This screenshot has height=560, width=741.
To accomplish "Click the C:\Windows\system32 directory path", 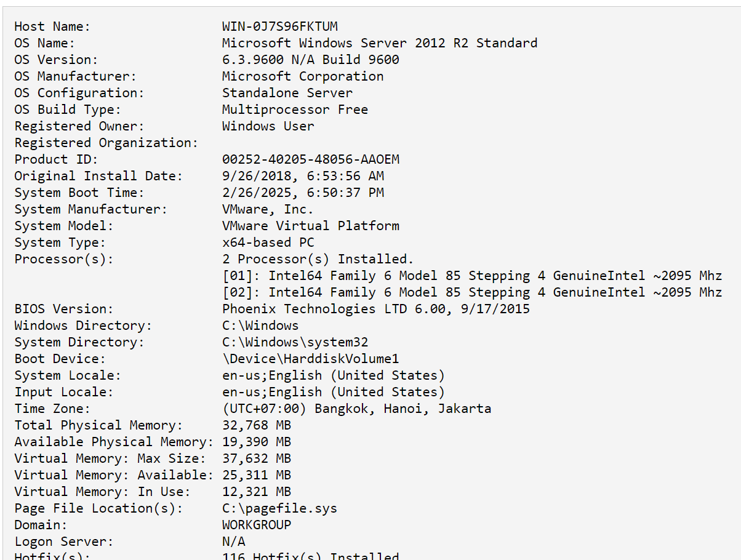I will [x=295, y=342].
